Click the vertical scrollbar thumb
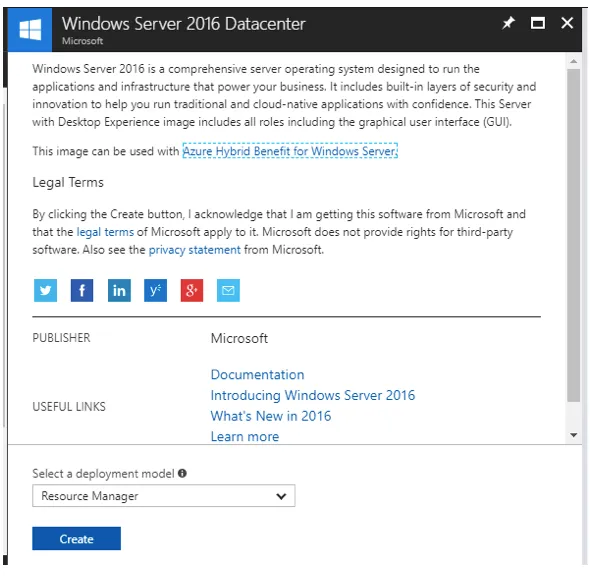The width and height of the screenshot is (590, 576). (x=573, y=235)
